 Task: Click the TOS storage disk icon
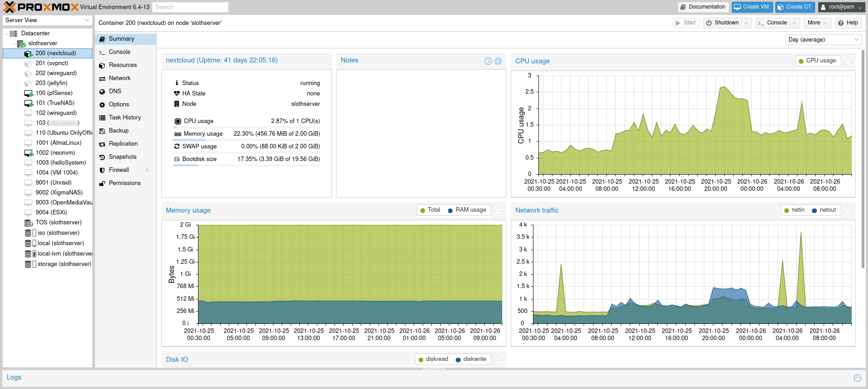28,223
